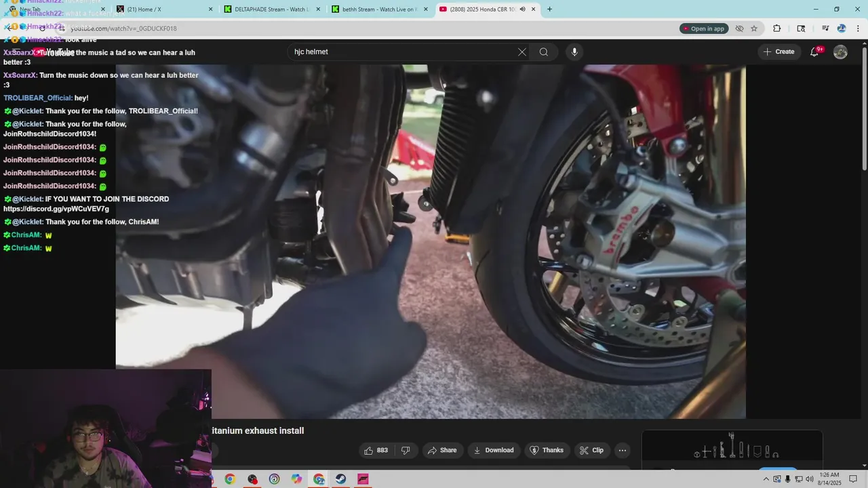
Task: Start voice search with the microphone icon
Action: pos(574,52)
